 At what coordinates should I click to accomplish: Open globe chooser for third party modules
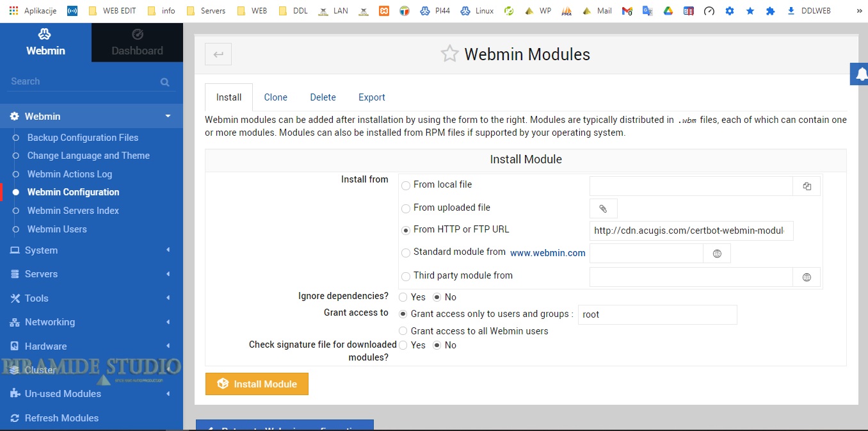pyautogui.click(x=807, y=277)
